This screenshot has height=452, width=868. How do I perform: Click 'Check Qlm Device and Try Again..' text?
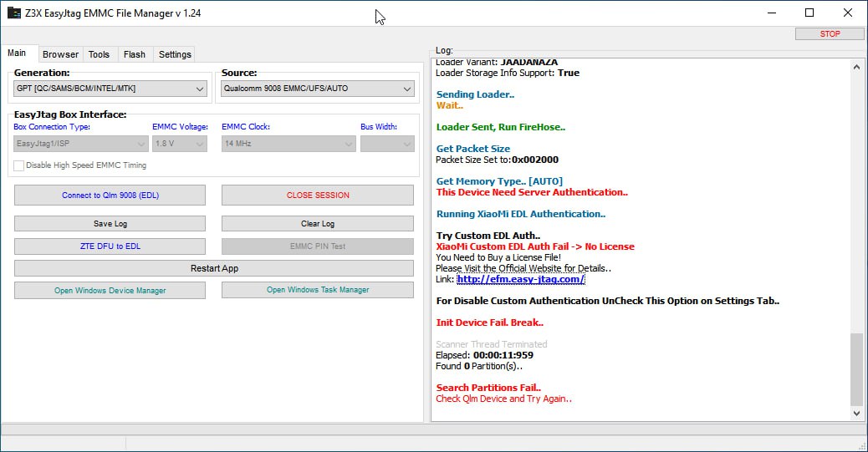504,399
